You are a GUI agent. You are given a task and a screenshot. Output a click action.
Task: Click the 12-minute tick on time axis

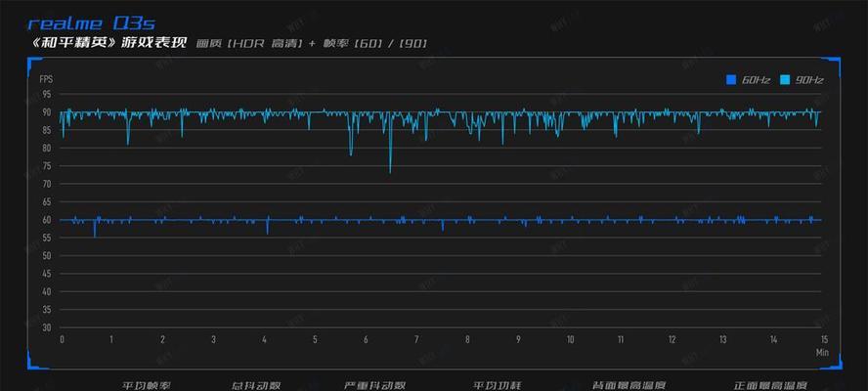click(672, 340)
